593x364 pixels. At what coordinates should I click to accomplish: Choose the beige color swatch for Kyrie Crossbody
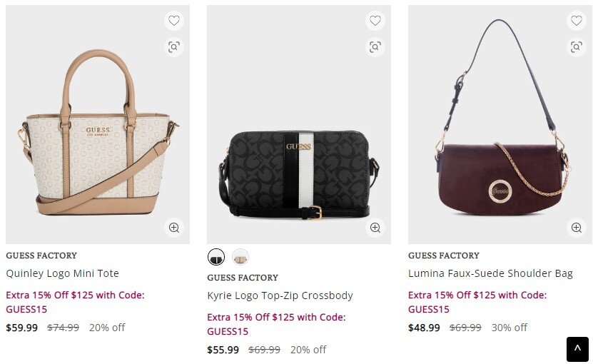(x=240, y=257)
